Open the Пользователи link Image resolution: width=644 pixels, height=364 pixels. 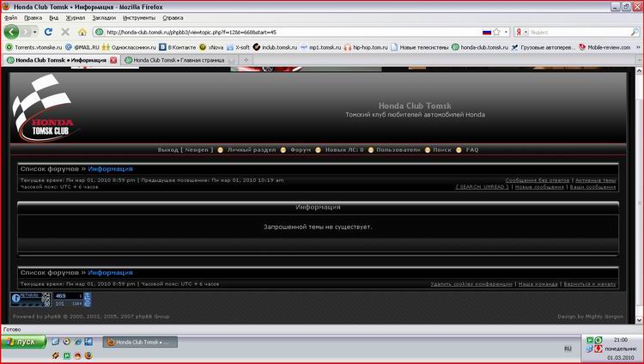398,150
